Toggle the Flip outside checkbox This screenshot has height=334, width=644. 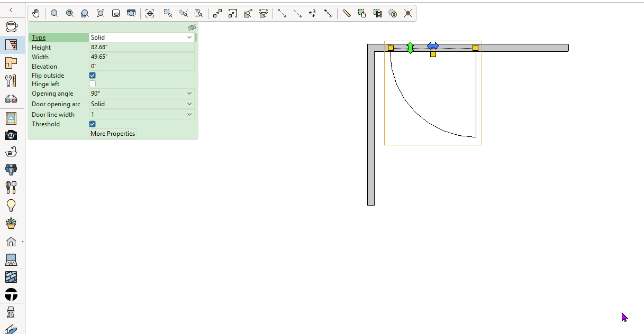[93, 76]
